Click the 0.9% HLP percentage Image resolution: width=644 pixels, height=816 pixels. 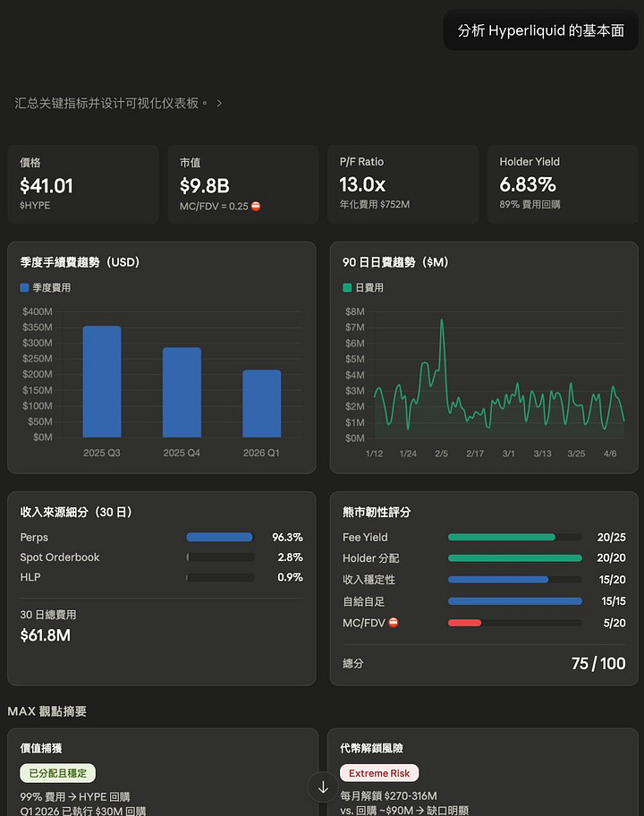[x=290, y=577]
